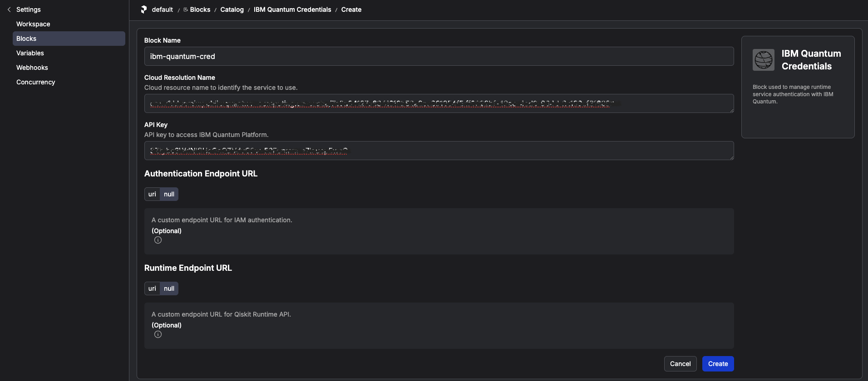Click the small Blocks icon in breadcrumb
Viewport: 868px width, 381px height.
pyautogui.click(x=186, y=10)
